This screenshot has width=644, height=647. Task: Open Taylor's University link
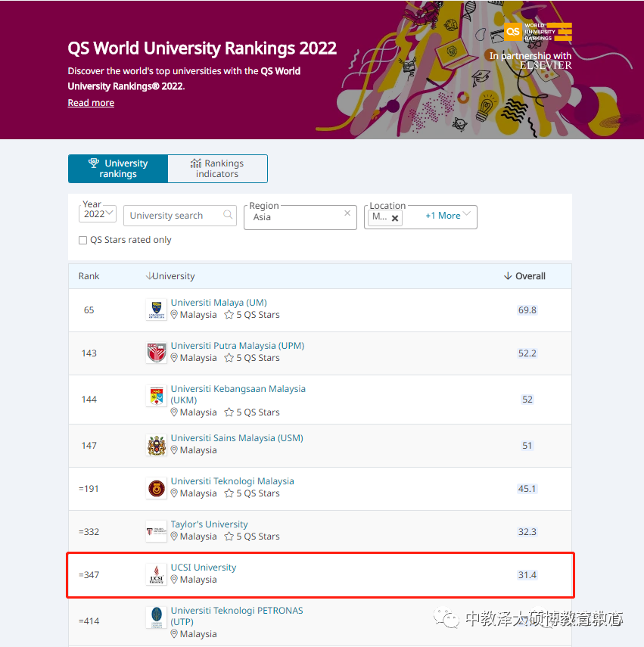pyautogui.click(x=209, y=524)
